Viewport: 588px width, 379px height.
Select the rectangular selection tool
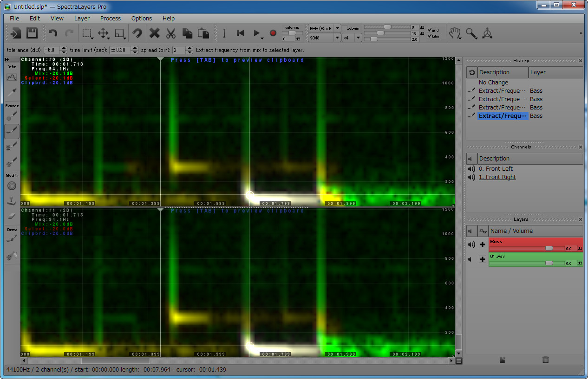coord(87,33)
